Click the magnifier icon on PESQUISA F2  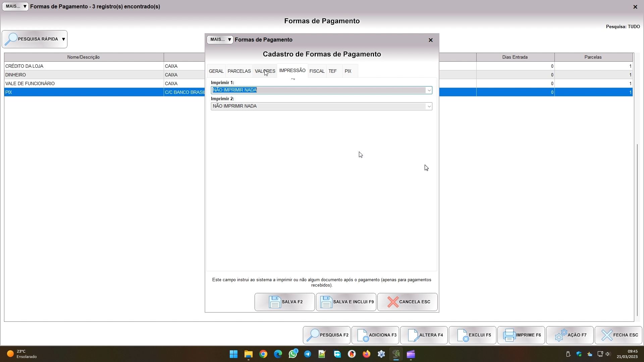[313, 335]
